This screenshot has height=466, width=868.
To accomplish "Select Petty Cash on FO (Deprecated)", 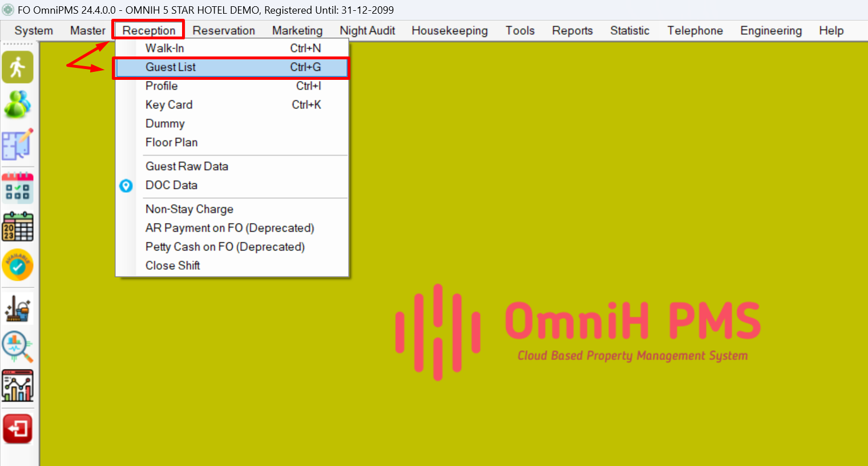I will (232, 247).
